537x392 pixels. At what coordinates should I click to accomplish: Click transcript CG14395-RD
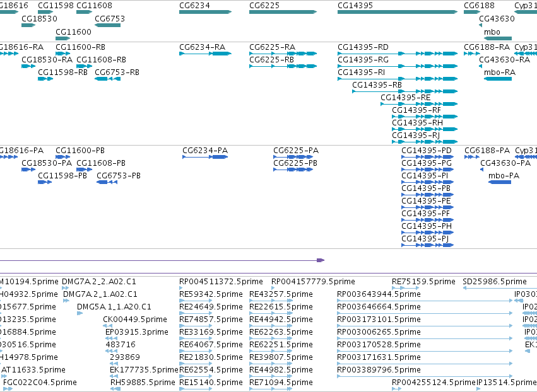tap(398, 54)
